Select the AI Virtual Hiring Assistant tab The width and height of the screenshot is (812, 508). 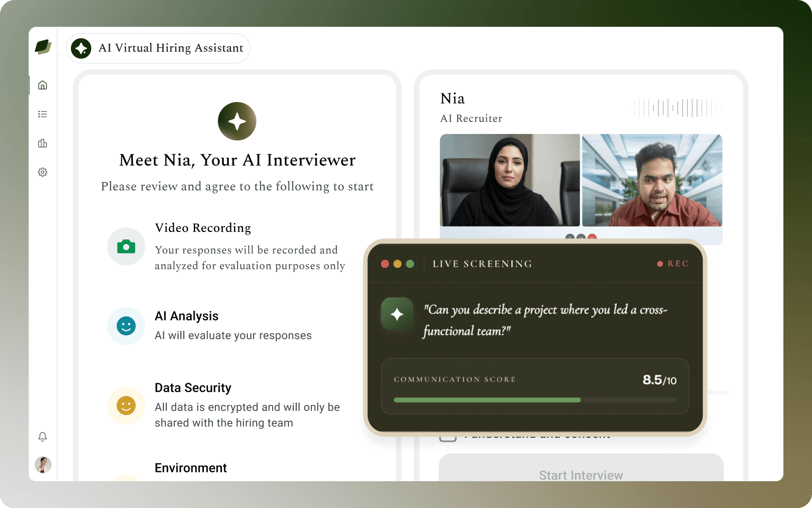158,48
